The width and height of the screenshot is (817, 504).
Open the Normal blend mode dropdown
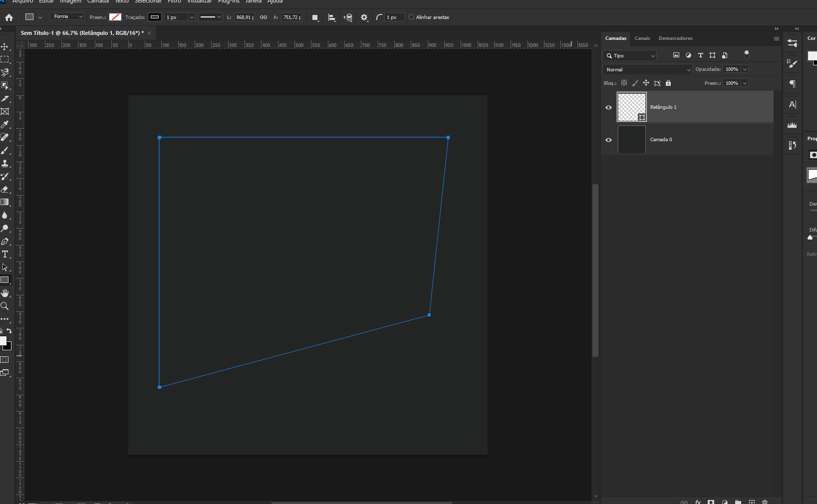click(x=647, y=69)
